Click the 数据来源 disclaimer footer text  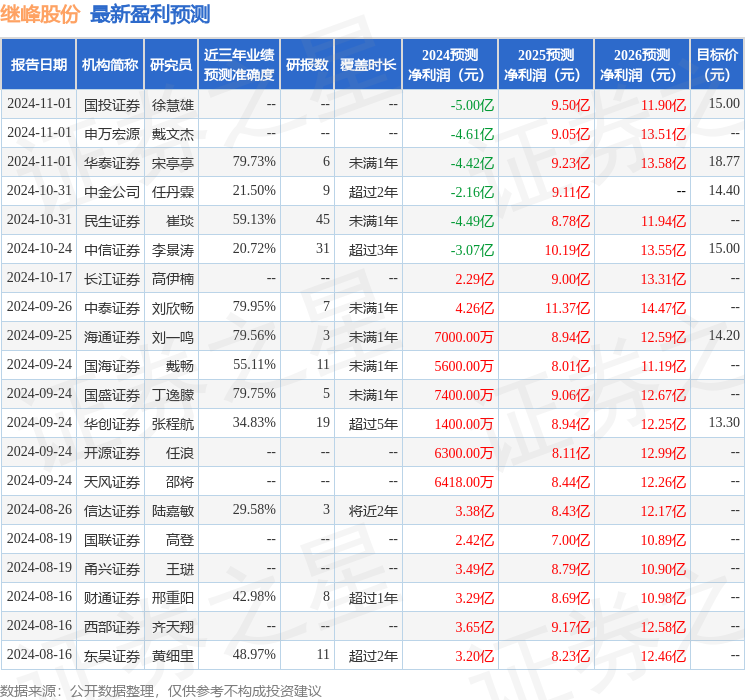[161, 690]
